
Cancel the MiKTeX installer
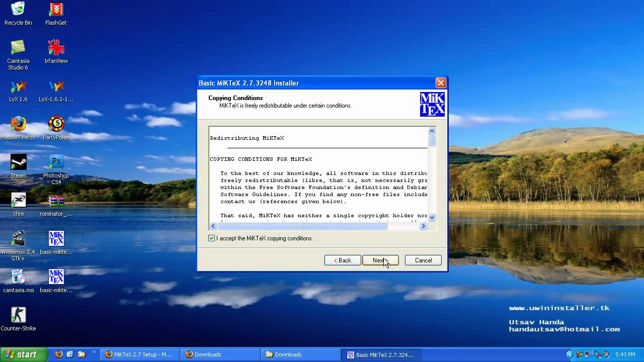(x=423, y=260)
